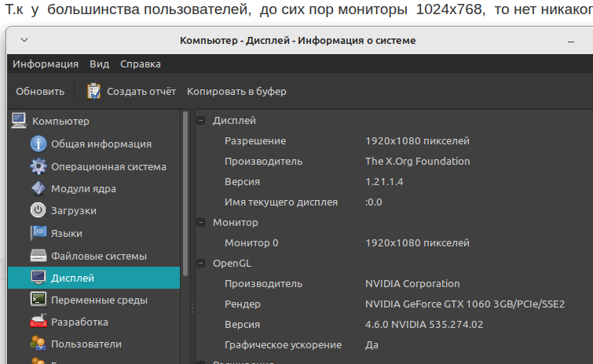The width and height of the screenshot is (593, 364).
Task: Click the Создать отчёт clipboard icon
Action: (x=94, y=91)
